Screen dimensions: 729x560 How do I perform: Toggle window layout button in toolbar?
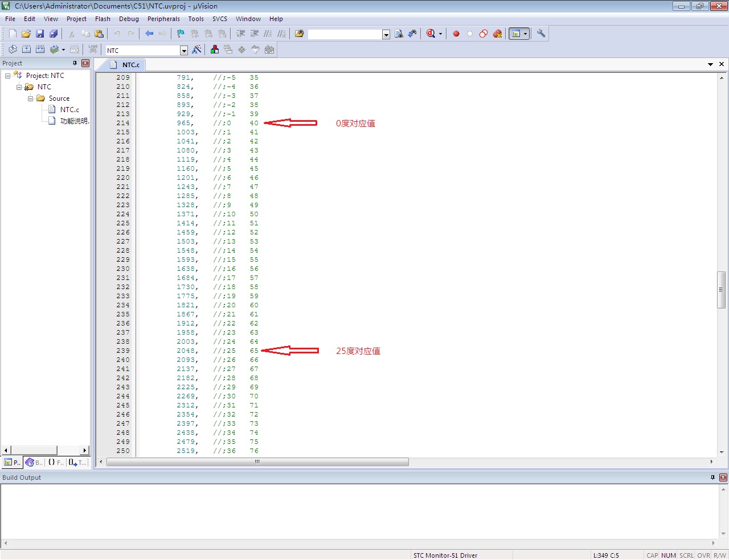[x=518, y=34]
